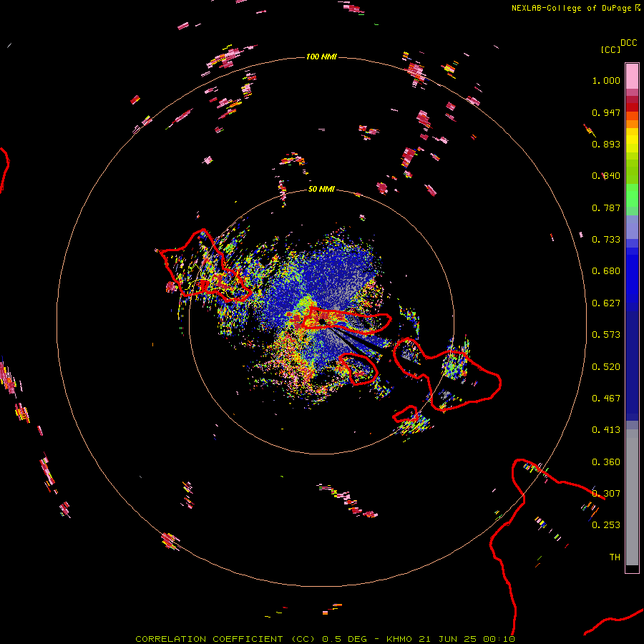Click the 1.000 legend value
This screenshot has height=644, width=644.
(x=606, y=80)
